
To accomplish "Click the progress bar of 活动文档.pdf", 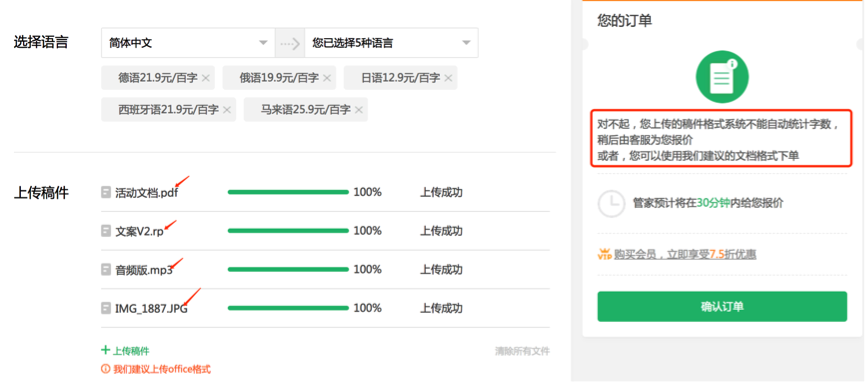I will coord(288,192).
